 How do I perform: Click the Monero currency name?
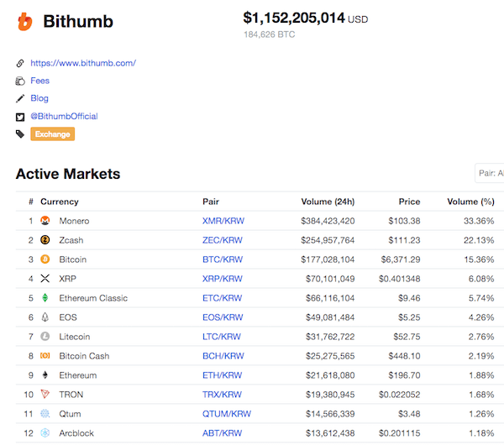point(74,221)
